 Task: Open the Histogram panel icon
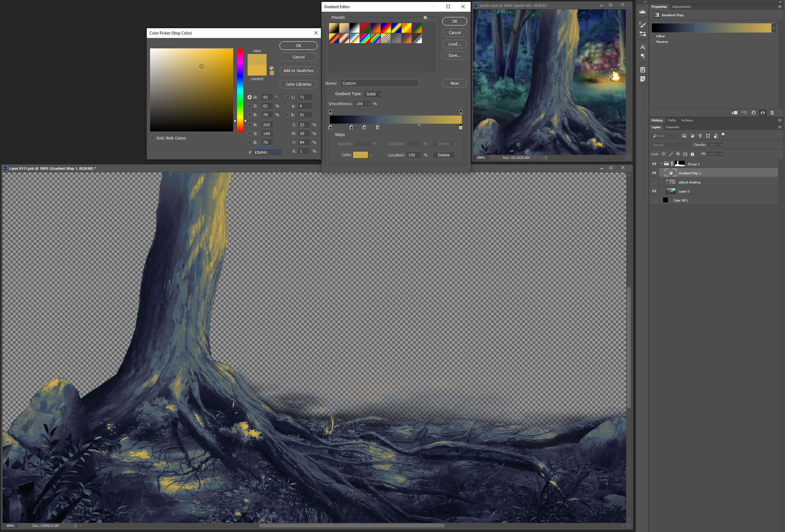tap(642, 12)
